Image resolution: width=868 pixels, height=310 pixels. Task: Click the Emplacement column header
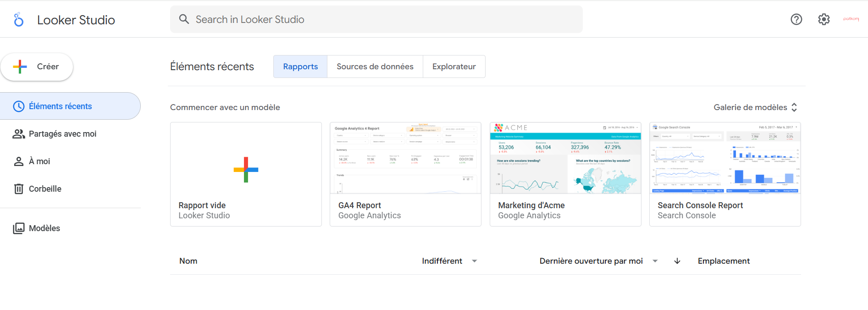(x=724, y=261)
